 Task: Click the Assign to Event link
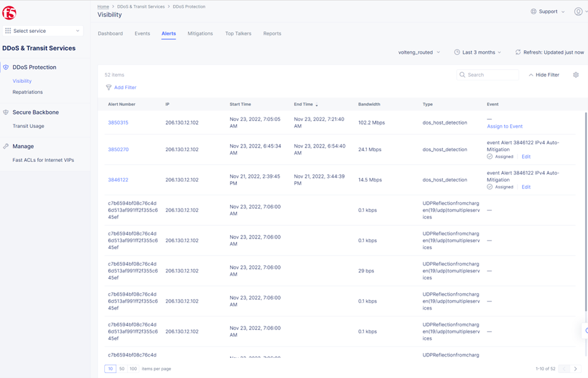(x=504, y=126)
